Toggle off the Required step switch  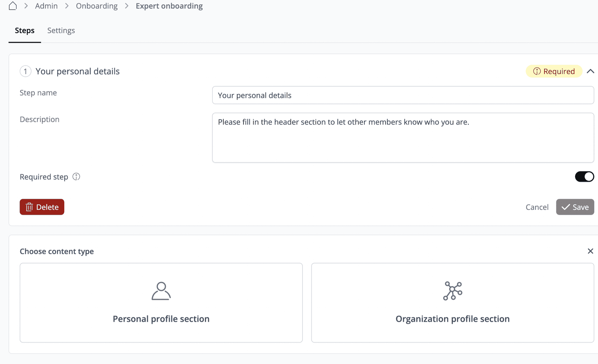point(584,177)
